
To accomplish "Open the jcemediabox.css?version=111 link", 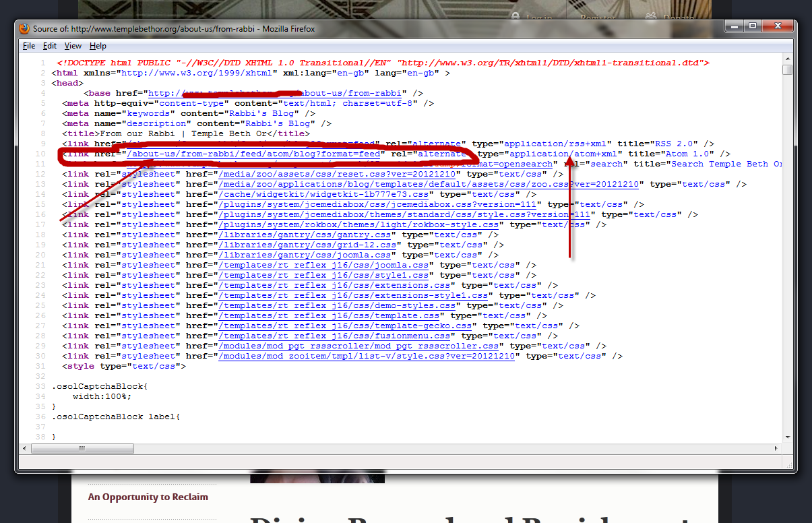I will [x=378, y=204].
